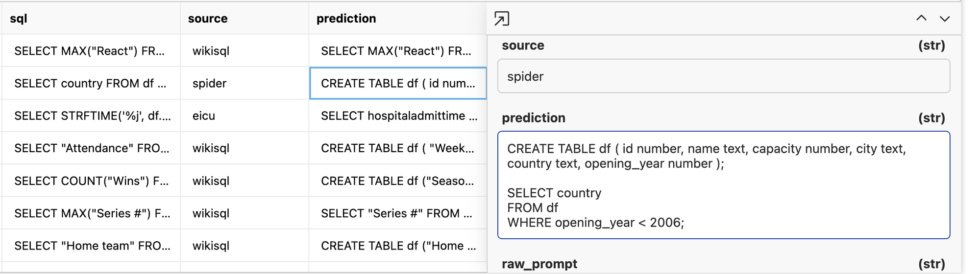The image size is (980, 274).
Task: Click the raw_prompt field label
Action: click(539, 264)
